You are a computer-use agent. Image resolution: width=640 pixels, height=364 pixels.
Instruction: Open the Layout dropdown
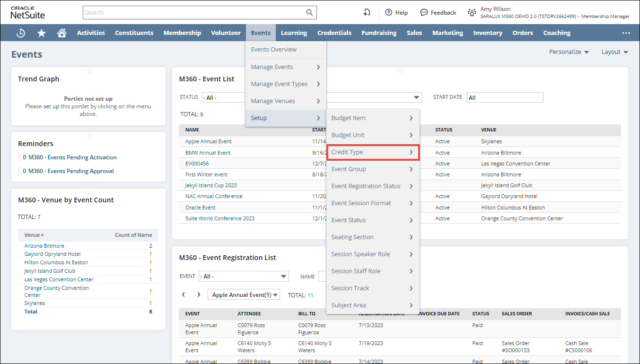coord(614,52)
